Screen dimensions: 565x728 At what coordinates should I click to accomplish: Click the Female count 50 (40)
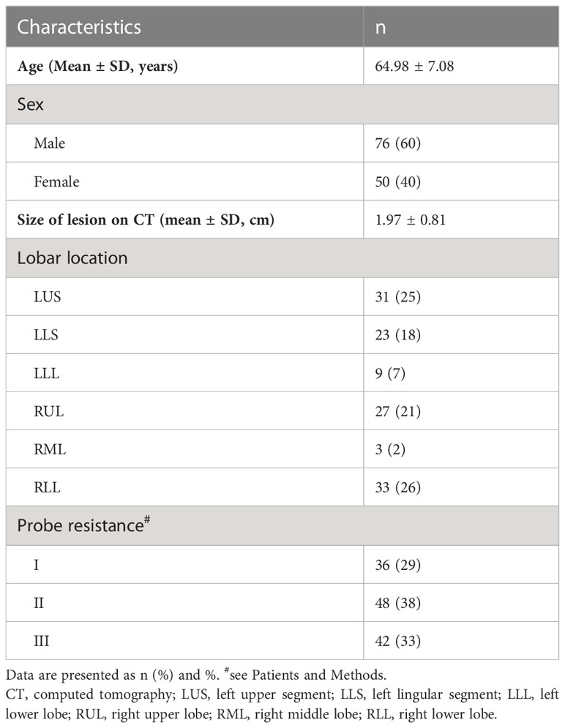[x=398, y=181]
